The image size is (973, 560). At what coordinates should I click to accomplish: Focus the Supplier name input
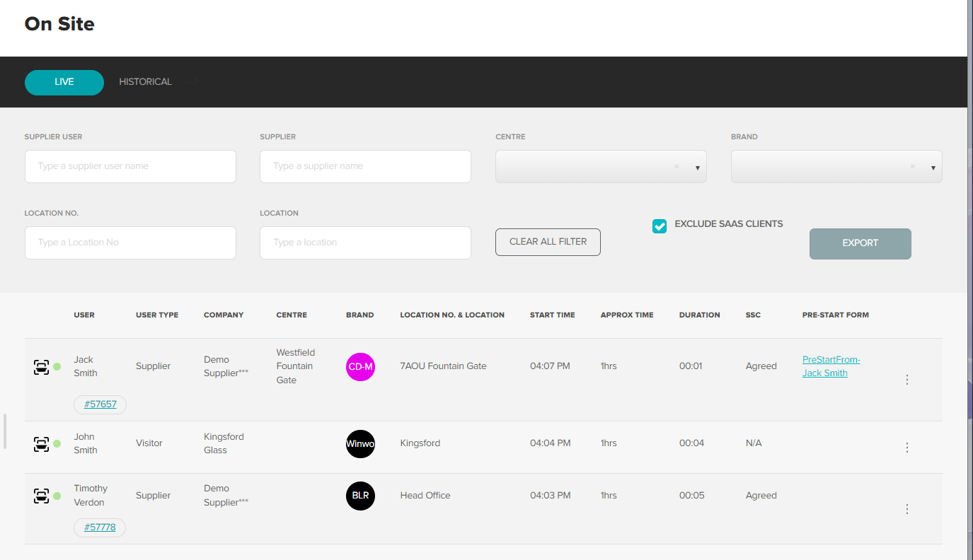point(365,166)
